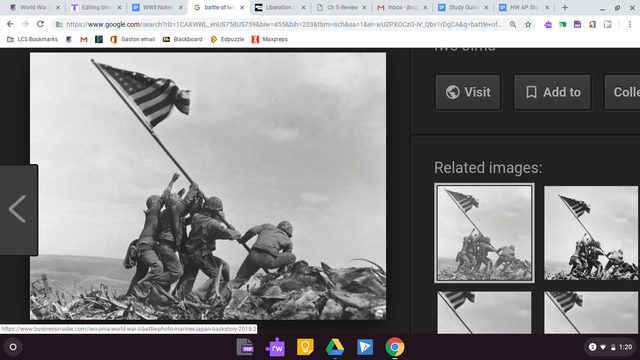
Task: Show the previous image with left arrow
Action: click(18, 209)
